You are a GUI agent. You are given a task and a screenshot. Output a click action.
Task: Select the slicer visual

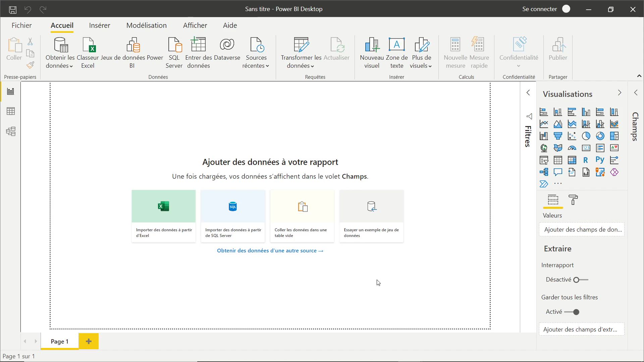coord(544,160)
